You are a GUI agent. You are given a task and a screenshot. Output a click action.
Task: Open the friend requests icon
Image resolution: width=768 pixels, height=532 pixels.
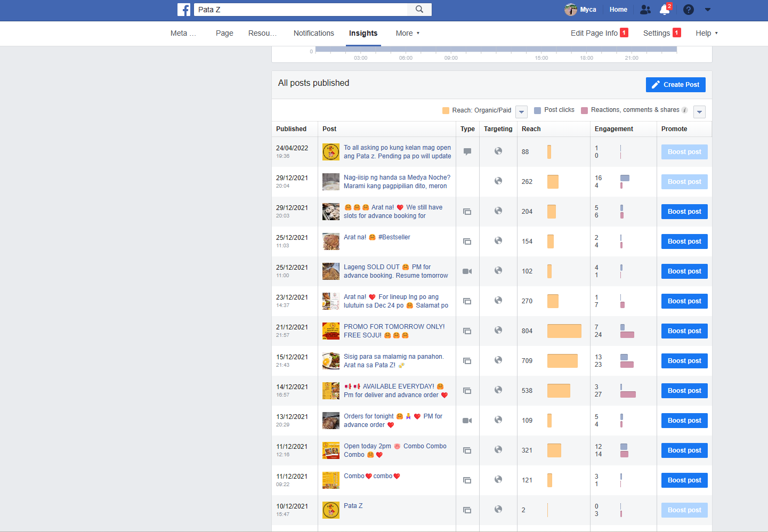click(x=645, y=10)
